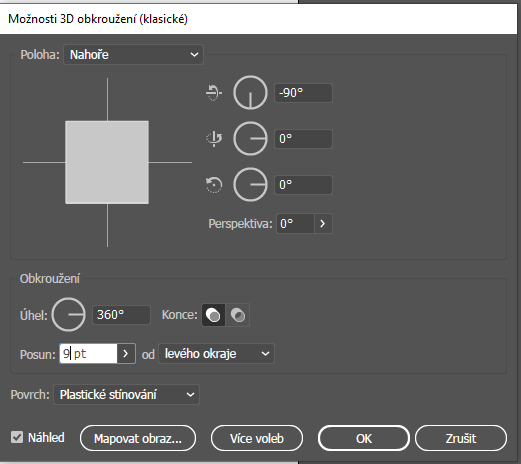Open the levého okraje edge dropdown
Screen dimensions: 521x464
216,353
